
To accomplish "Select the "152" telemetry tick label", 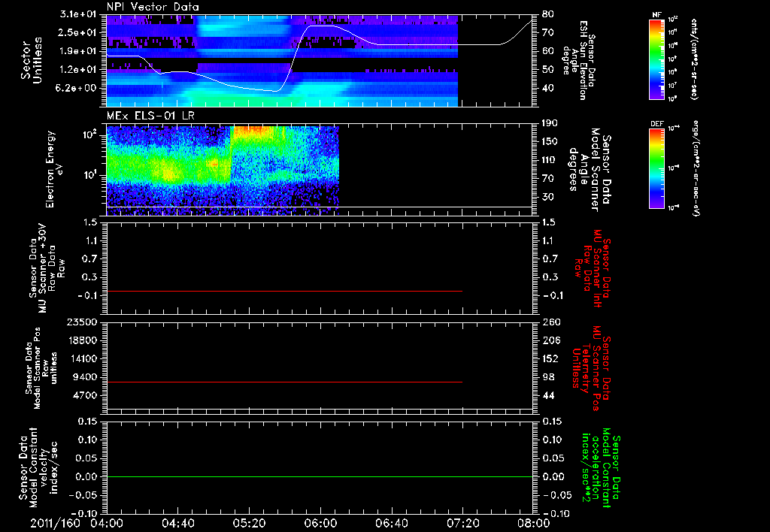I will coord(551,358).
